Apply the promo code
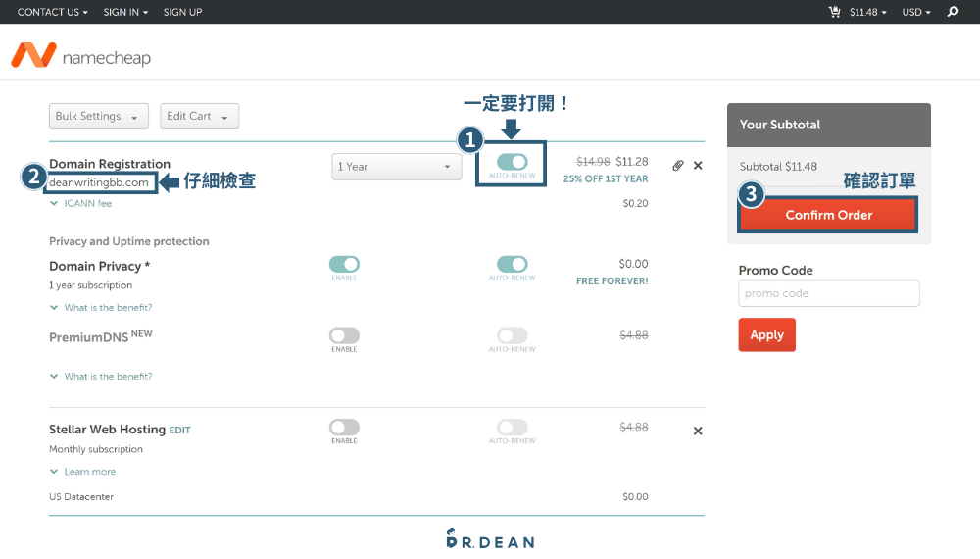Image resolution: width=980 pixels, height=559 pixels. click(x=767, y=334)
